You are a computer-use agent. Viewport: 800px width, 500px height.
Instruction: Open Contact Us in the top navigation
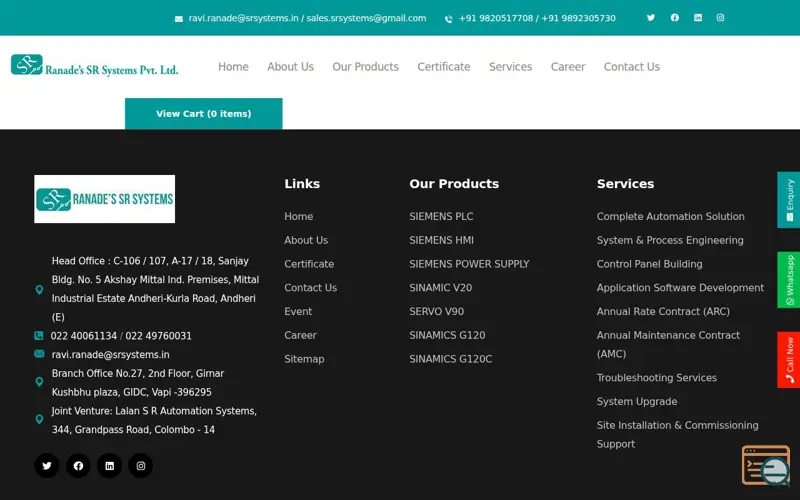click(x=632, y=67)
